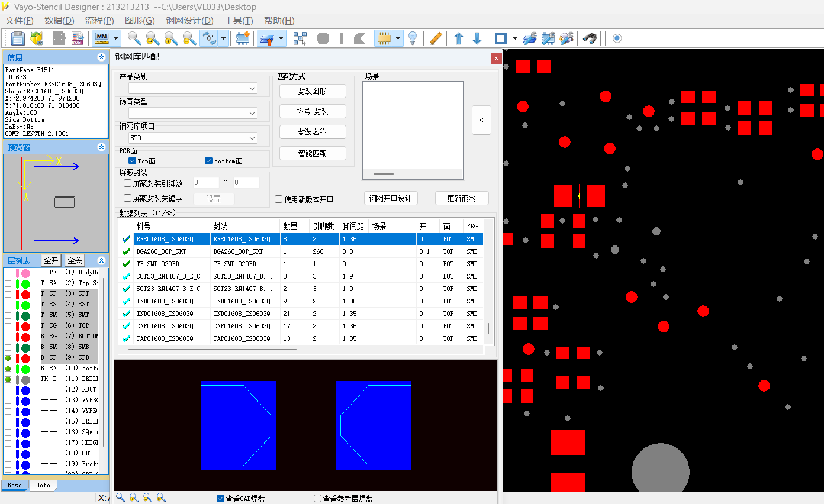Open the 钢网库项目 STD dropdown
824x504 pixels.
pyautogui.click(x=252, y=138)
